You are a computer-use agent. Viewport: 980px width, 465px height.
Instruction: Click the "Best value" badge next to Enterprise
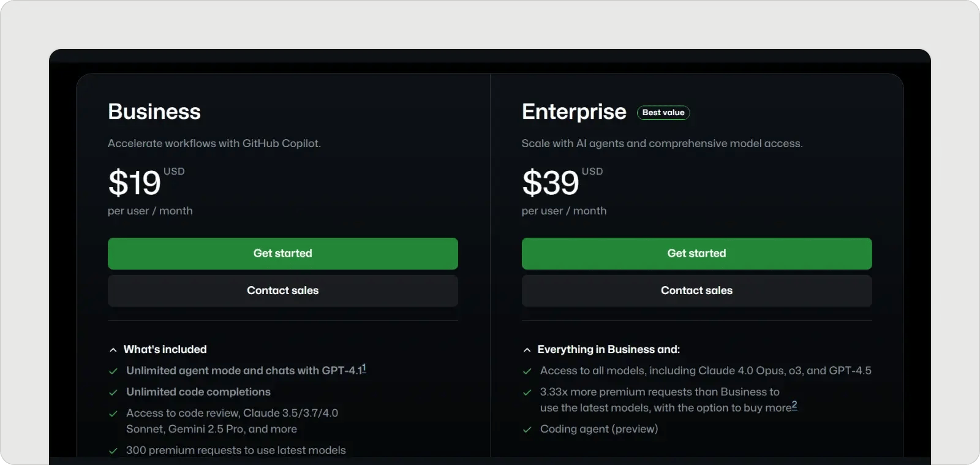click(663, 113)
